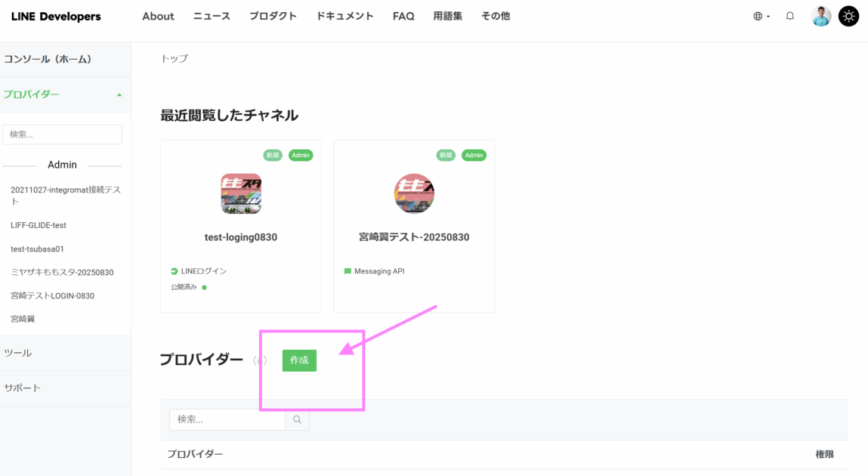
Task: Click the 権限 column header
Action: (824, 454)
